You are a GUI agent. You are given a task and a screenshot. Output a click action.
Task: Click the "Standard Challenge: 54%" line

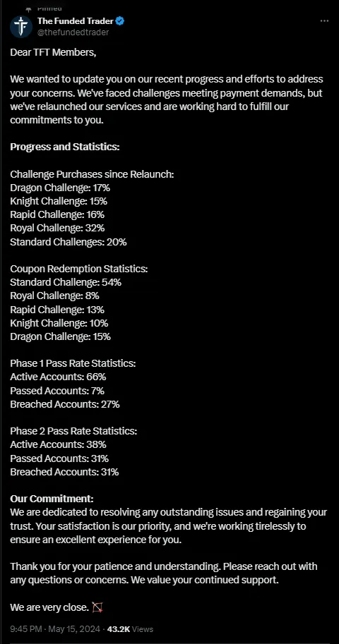(x=66, y=283)
